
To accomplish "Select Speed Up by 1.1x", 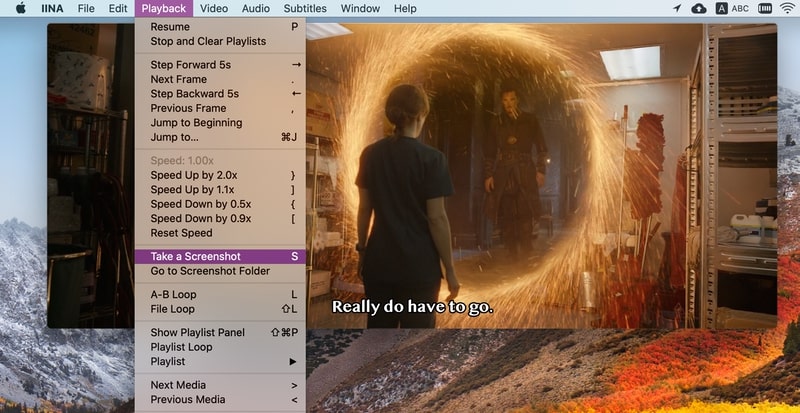I will tap(220, 189).
